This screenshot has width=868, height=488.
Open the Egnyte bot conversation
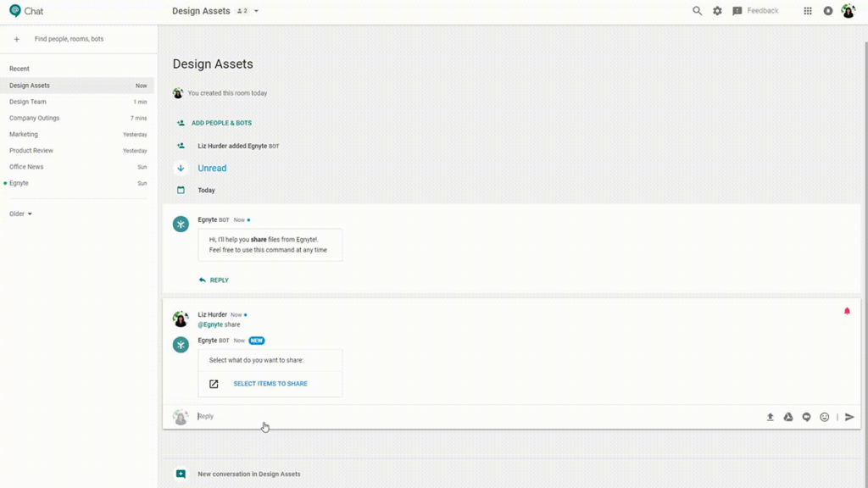19,183
